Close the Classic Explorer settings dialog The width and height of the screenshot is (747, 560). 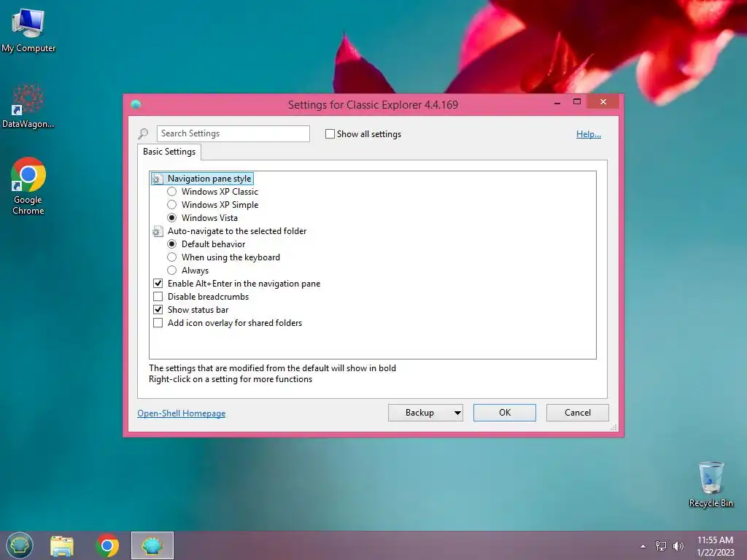point(603,102)
